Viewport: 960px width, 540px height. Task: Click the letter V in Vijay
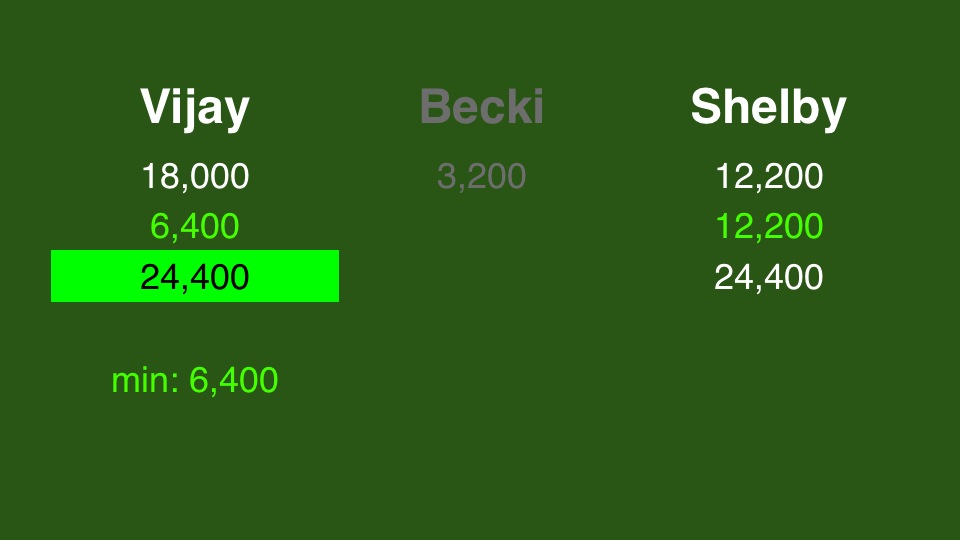(x=155, y=107)
